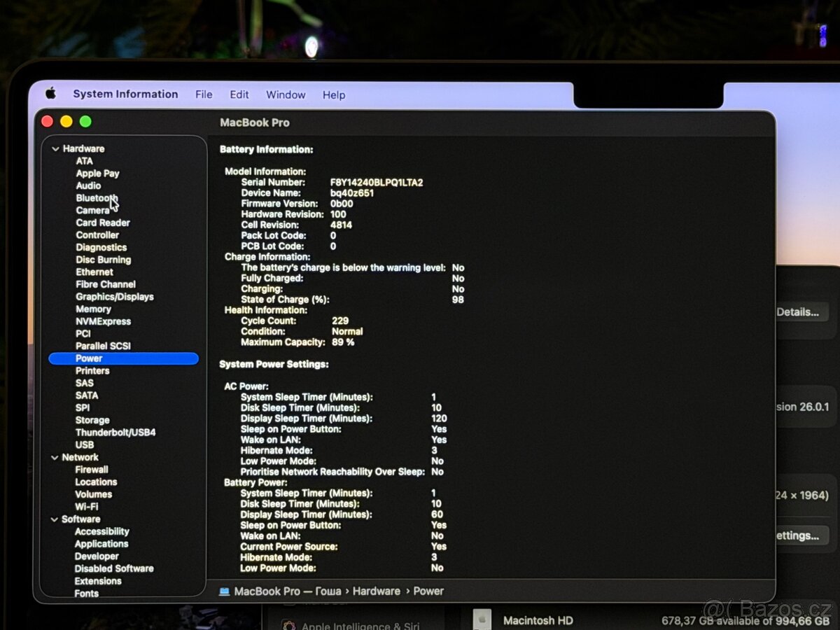Viewport: 840px width, 630px height.
Task: Click the battery serial number F8Y14240BLPQ1LTA2
Action: 377,183
